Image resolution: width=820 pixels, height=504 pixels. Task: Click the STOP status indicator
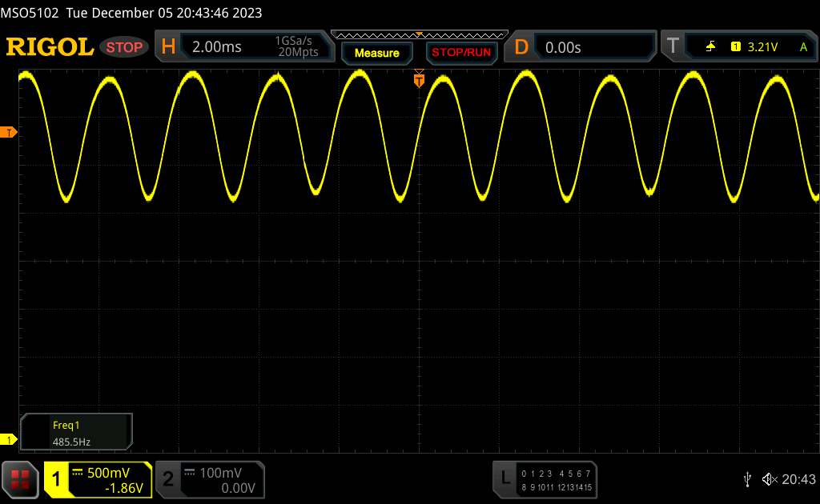[124, 47]
